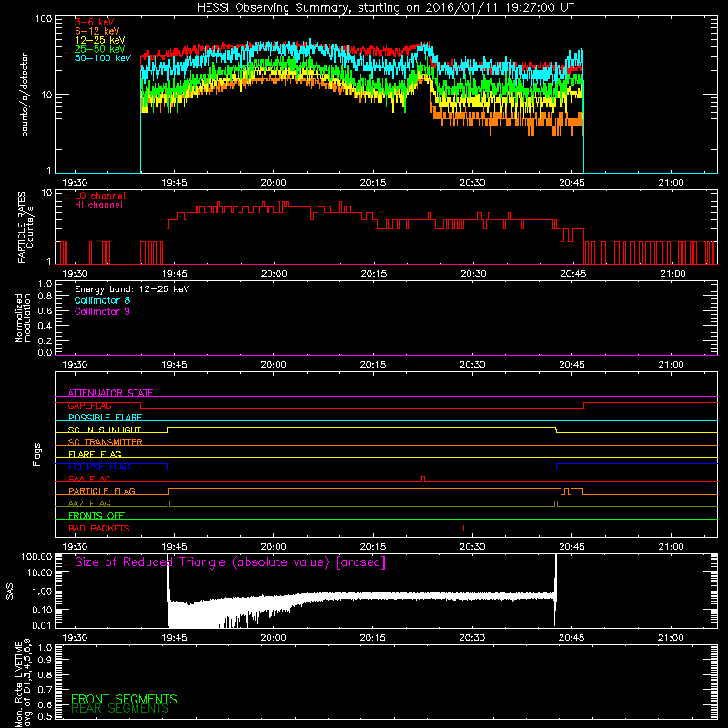
Task: Select the POSSIBLE_FLARE flag label
Action: coord(105,418)
